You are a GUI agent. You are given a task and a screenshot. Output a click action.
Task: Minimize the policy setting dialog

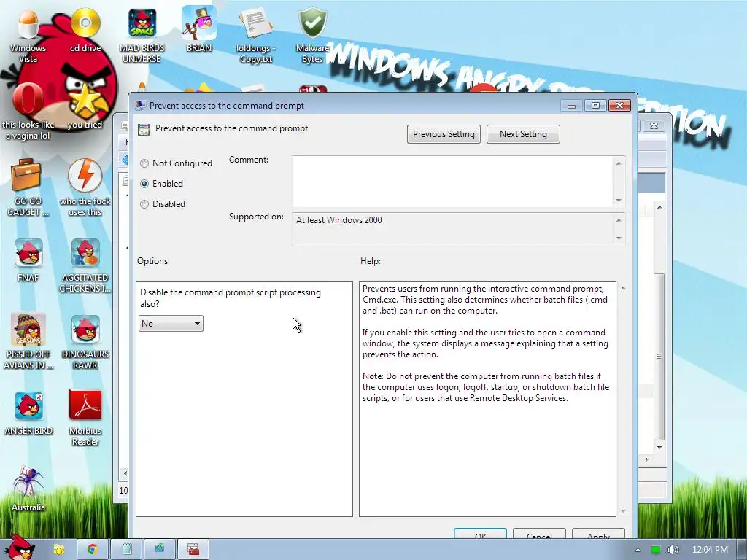(x=572, y=105)
